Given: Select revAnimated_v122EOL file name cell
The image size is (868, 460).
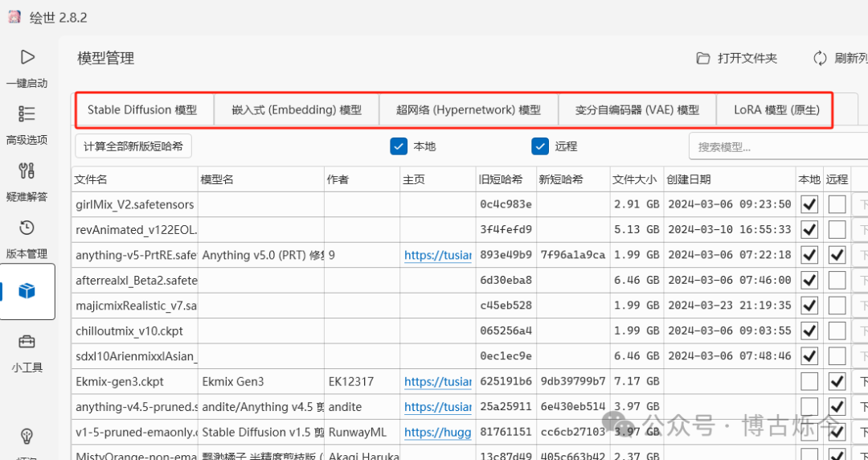Looking at the screenshot, I should pyautogui.click(x=134, y=229).
